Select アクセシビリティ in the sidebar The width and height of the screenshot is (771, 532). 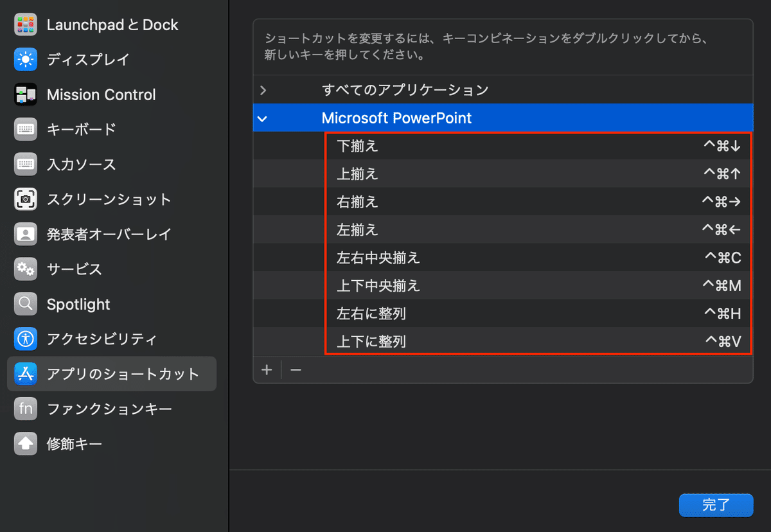click(112, 339)
